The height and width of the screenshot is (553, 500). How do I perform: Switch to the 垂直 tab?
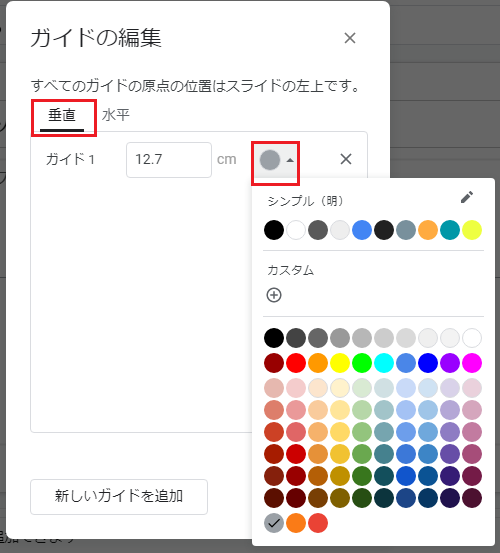point(62,116)
